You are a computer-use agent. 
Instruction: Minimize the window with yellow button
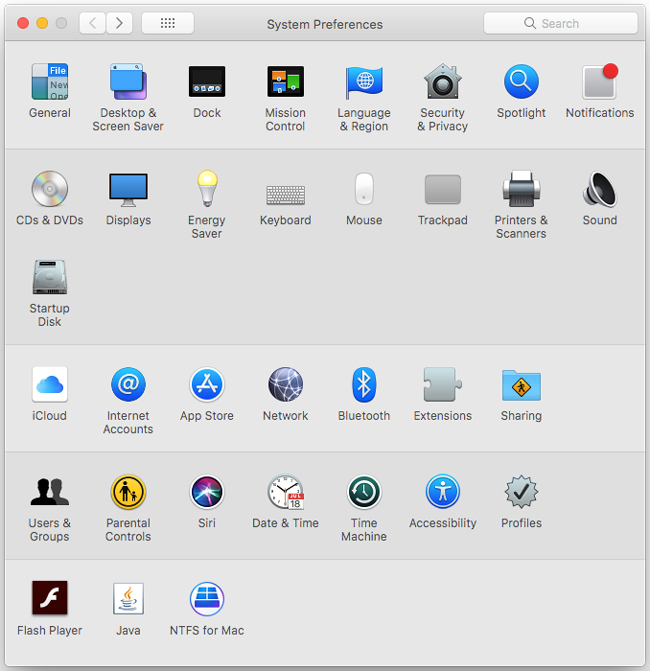point(42,23)
